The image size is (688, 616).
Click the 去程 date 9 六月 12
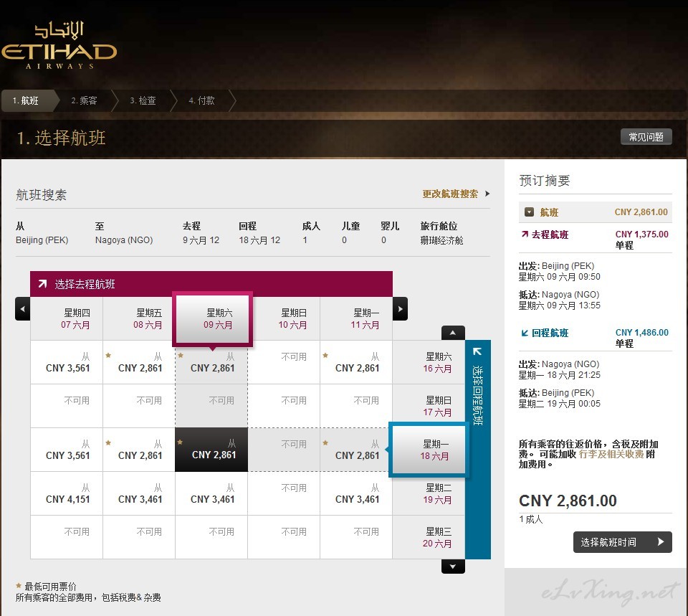(201, 240)
